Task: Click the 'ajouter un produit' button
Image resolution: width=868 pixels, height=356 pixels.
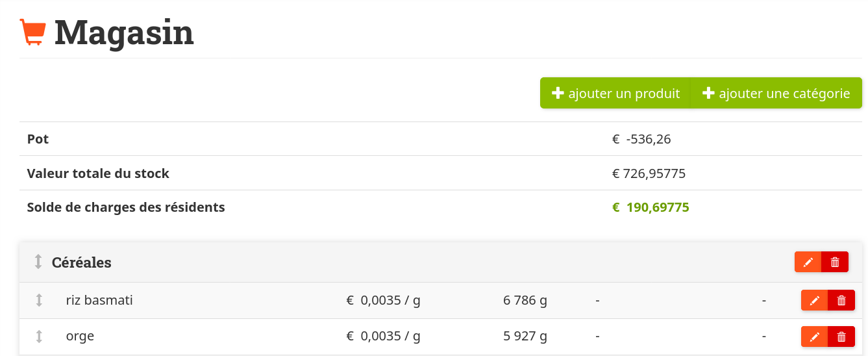Action: 615,94
